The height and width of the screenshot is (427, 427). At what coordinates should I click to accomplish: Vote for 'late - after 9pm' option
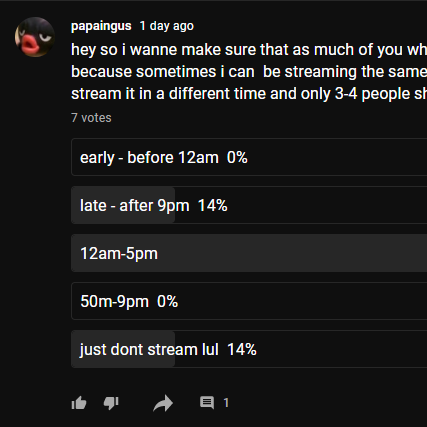[249, 205]
